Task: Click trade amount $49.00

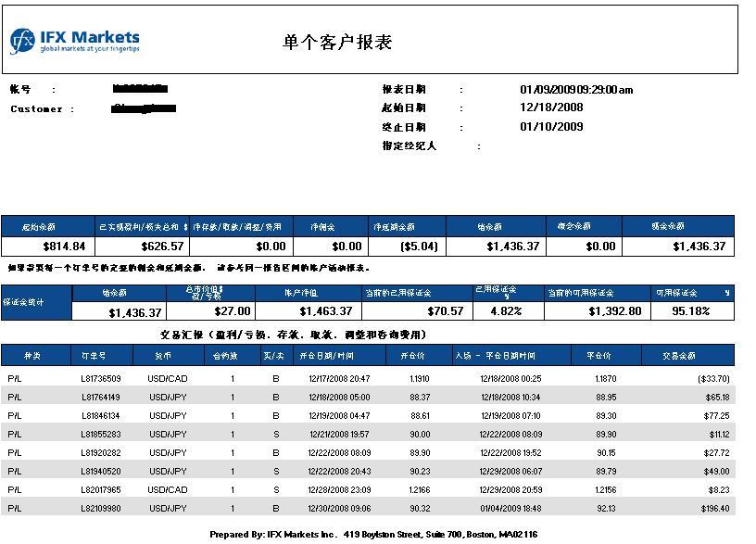Action: click(x=716, y=471)
